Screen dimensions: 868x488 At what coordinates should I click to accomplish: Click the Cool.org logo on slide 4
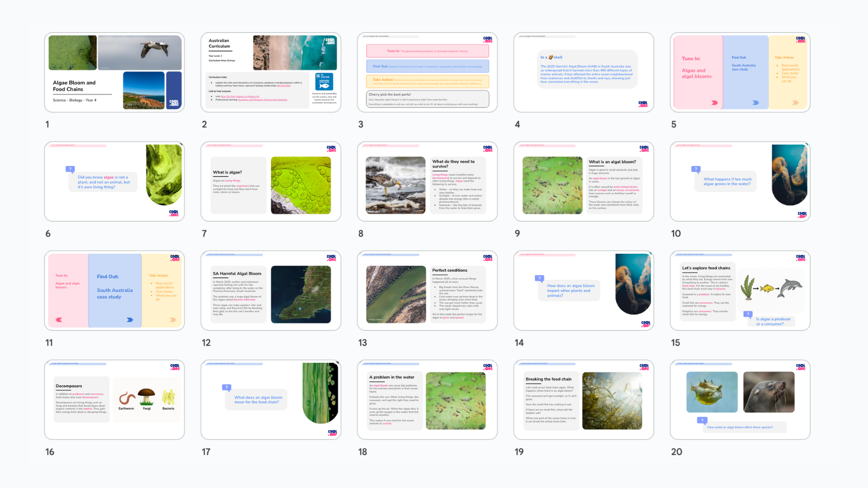643,104
